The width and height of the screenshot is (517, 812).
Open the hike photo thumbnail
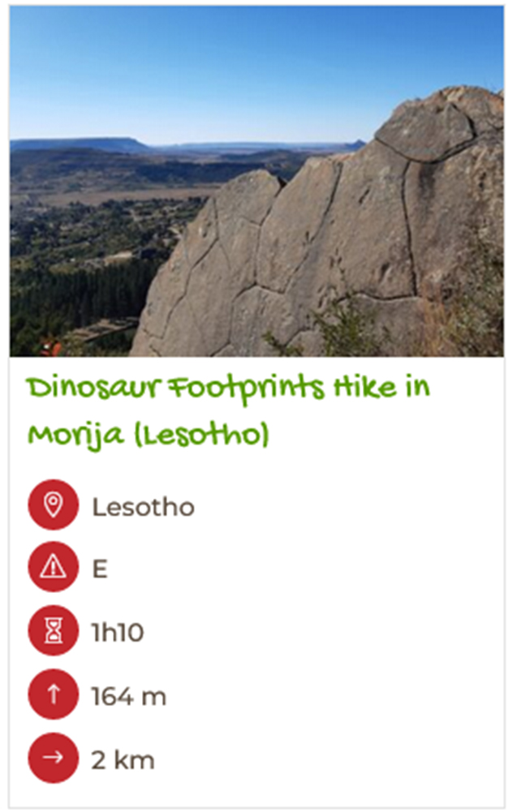pyautogui.click(x=256, y=181)
